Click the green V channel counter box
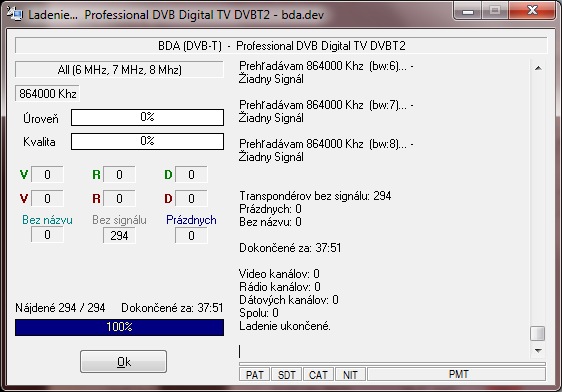 (x=47, y=175)
